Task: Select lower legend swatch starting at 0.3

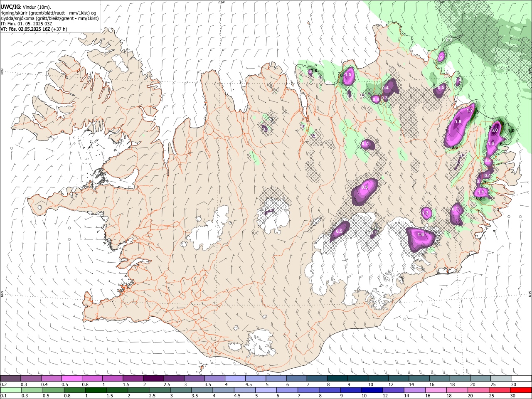Action: [32, 390]
